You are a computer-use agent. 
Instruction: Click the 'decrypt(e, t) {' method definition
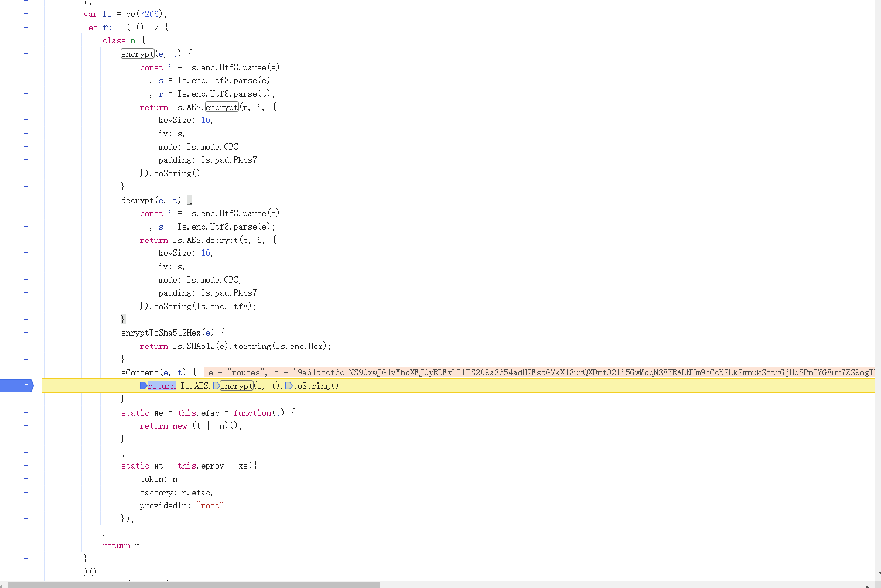pyautogui.click(x=156, y=200)
